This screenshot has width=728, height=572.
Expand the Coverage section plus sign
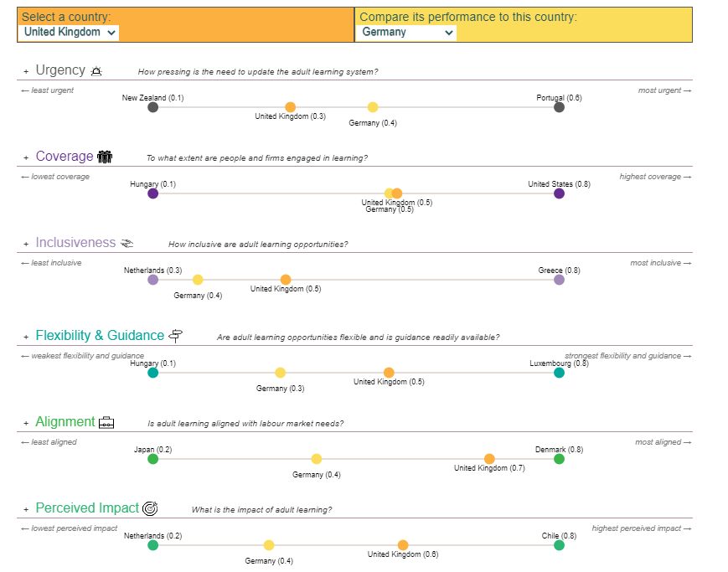[x=26, y=158]
